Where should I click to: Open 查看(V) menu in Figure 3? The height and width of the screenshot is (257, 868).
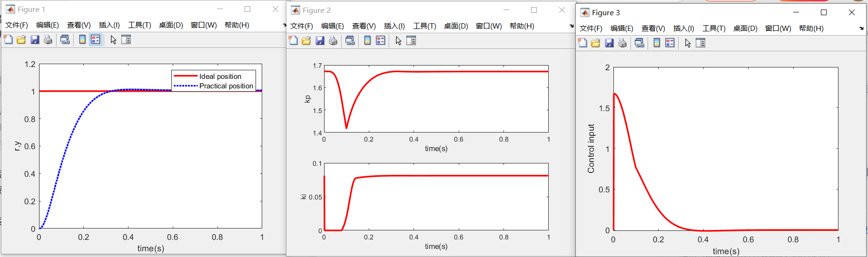click(653, 29)
